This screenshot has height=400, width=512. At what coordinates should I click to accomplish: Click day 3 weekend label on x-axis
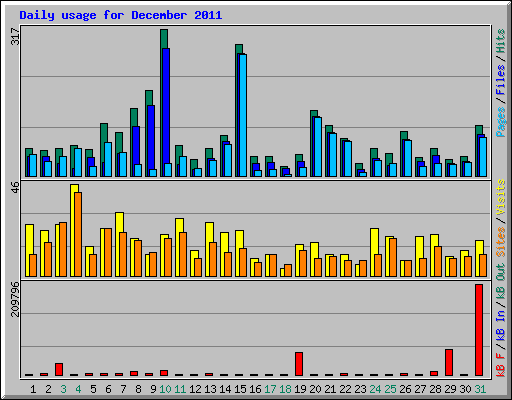click(x=63, y=389)
